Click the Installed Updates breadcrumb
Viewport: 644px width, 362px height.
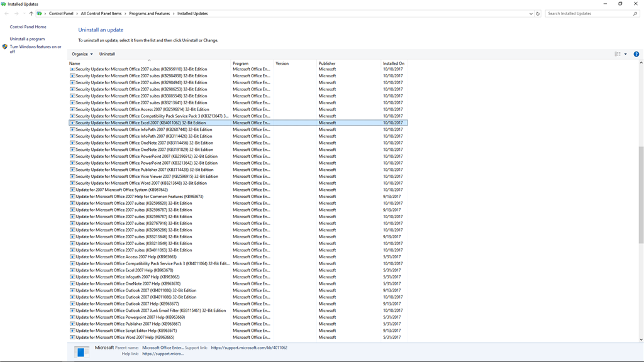192,14
